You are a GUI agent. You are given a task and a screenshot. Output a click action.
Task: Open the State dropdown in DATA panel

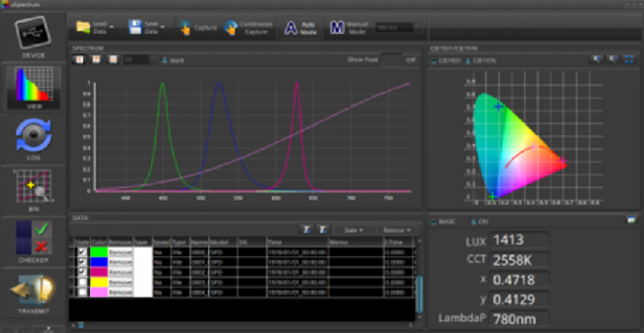(x=354, y=230)
